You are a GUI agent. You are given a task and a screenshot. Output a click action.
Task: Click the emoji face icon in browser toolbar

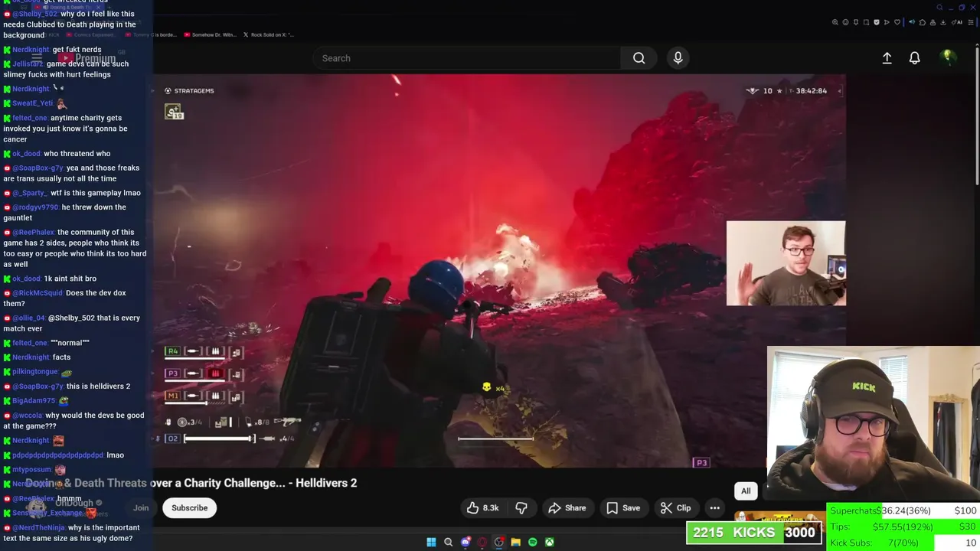pyautogui.click(x=845, y=22)
